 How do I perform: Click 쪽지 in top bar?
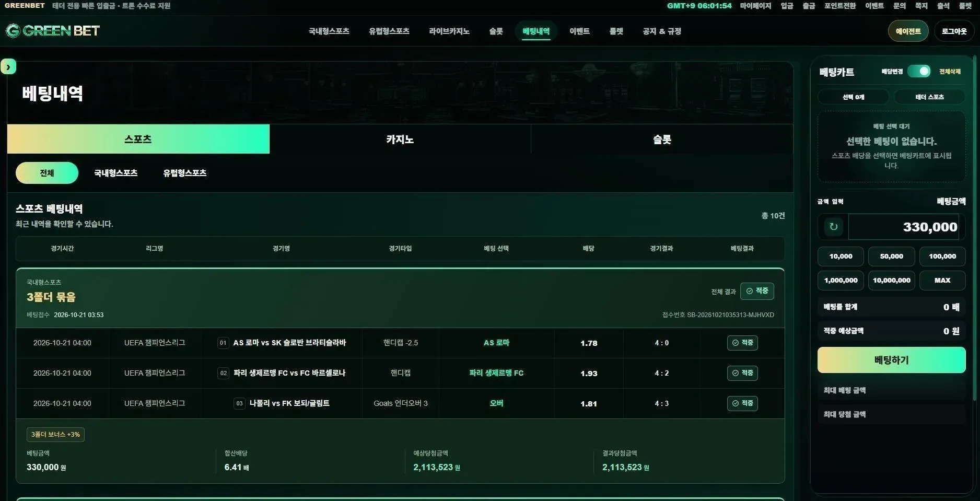click(x=921, y=6)
